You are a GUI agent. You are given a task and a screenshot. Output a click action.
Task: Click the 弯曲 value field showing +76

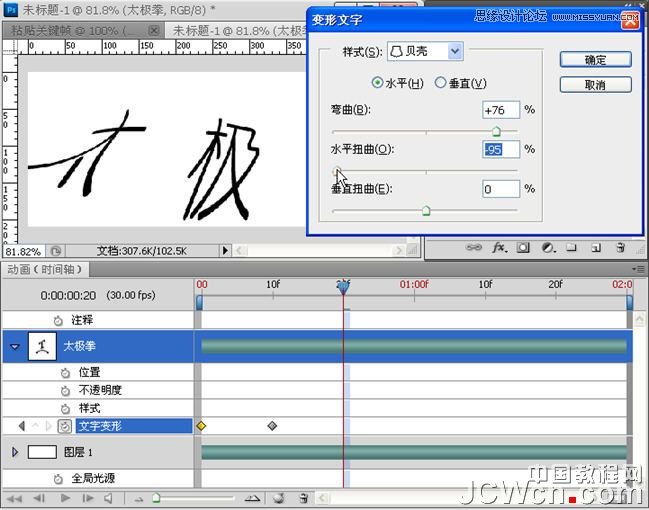click(501, 110)
